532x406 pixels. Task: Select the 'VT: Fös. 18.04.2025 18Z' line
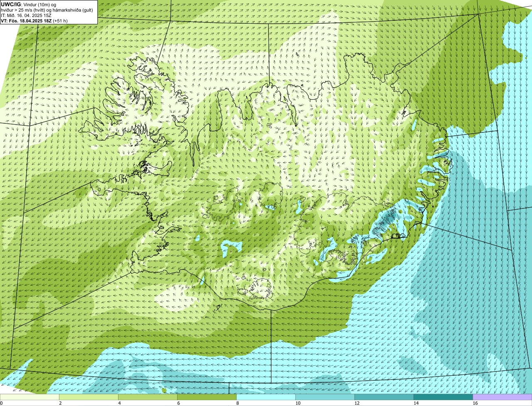(34, 20)
